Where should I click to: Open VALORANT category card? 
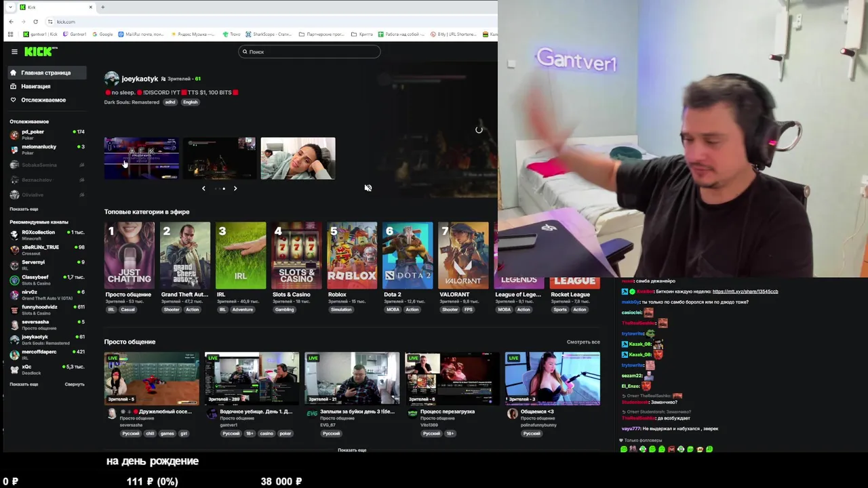(462, 256)
